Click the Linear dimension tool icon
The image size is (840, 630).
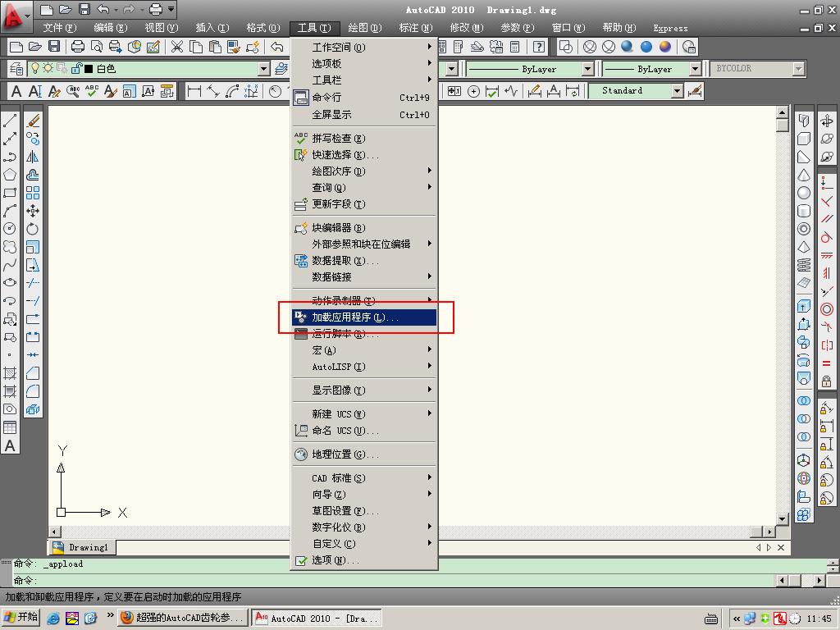194,91
